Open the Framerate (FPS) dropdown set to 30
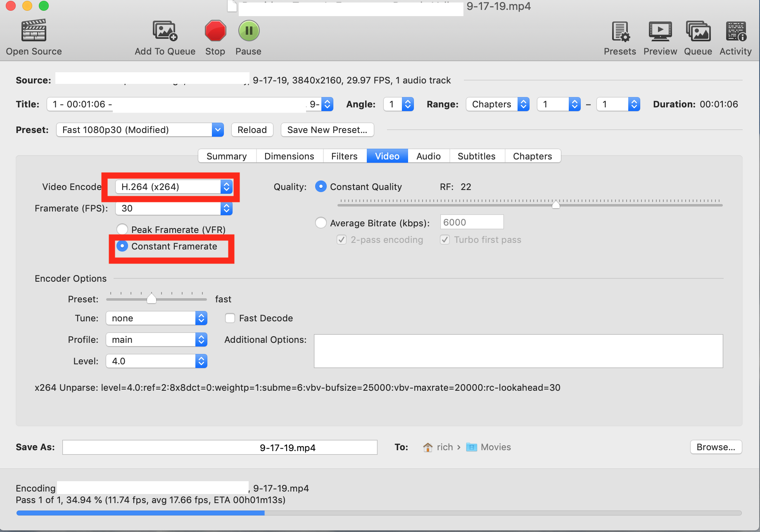This screenshot has width=760, height=532. point(174,208)
